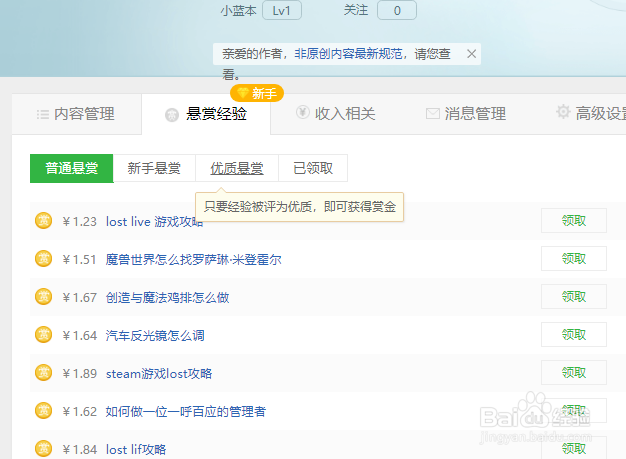Viewport: 626px width, 459px height.
Task: Click the reward icon beside 悬赏经验
Action: pyautogui.click(x=172, y=115)
